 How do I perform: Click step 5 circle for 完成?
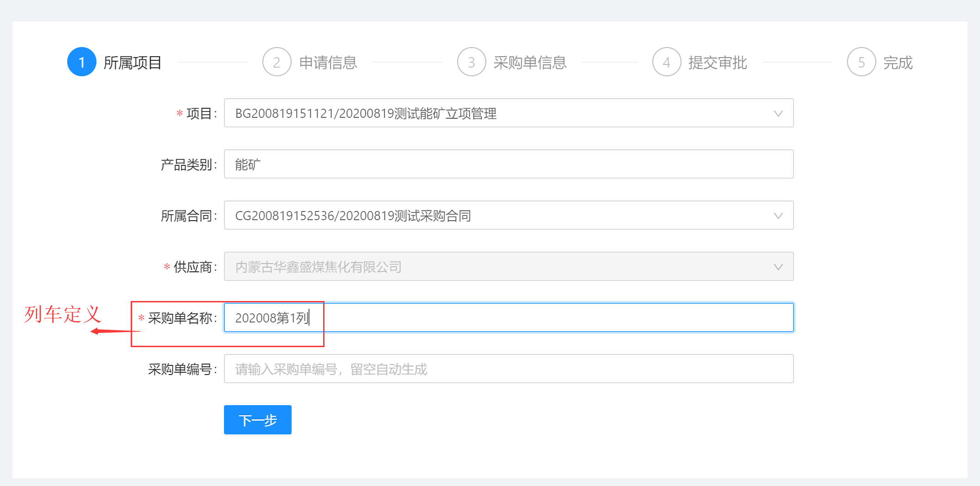click(x=862, y=62)
